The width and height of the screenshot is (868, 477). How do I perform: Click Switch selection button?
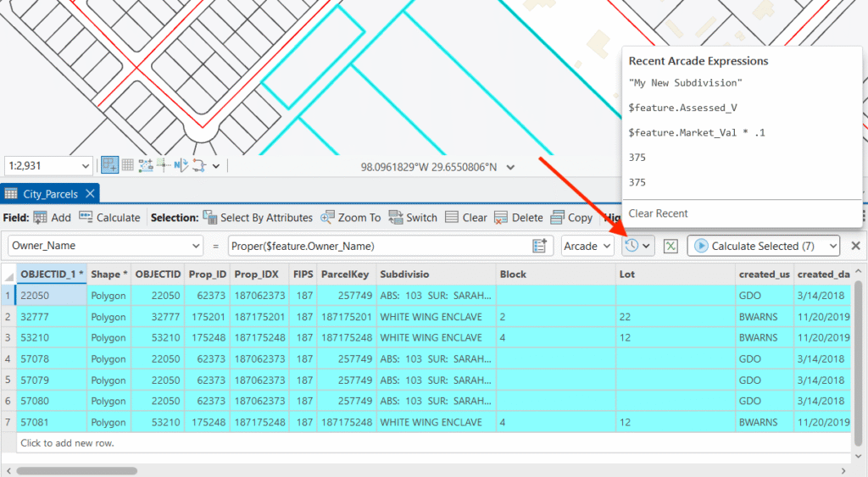pyautogui.click(x=413, y=218)
